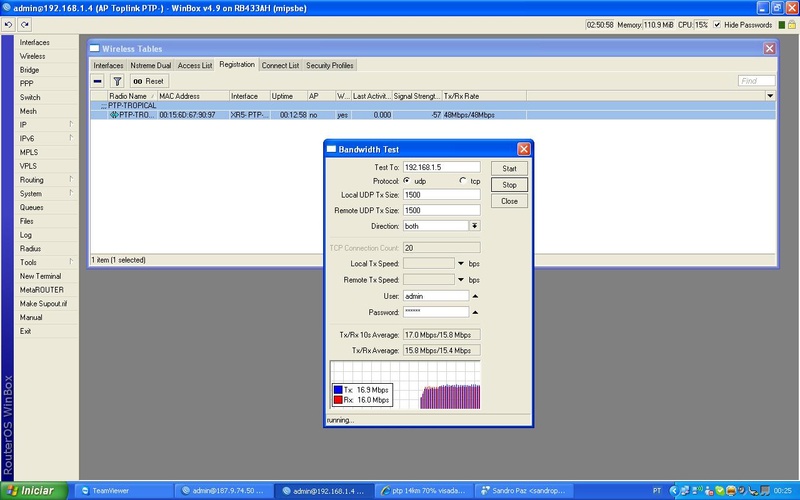Click the green status indicator beside Hide Passwords
This screenshot has height=500, width=800.
click(782, 24)
